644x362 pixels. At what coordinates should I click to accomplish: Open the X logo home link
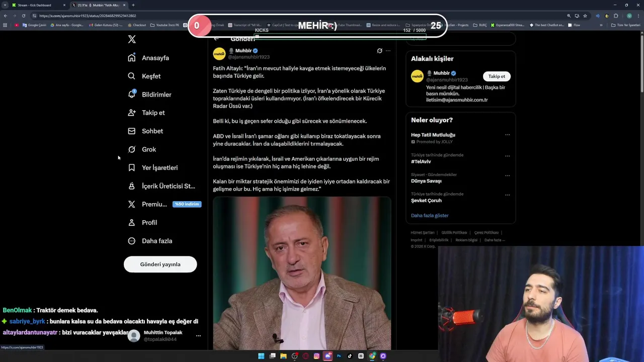pos(132,39)
